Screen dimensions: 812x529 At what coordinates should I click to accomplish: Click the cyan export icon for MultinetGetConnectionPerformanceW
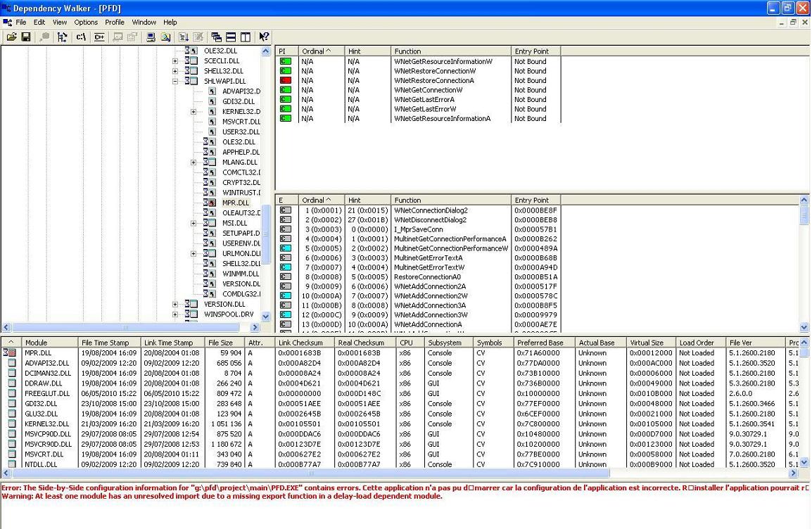(286, 248)
